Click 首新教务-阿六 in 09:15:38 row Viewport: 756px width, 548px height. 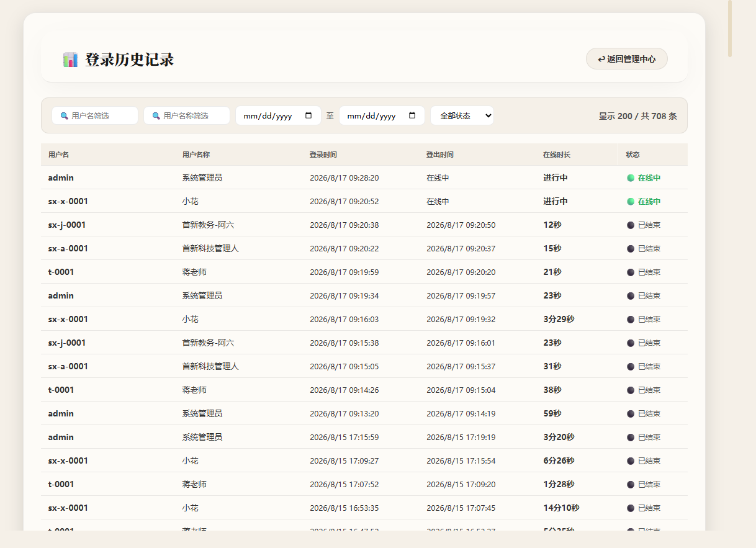coord(208,343)
